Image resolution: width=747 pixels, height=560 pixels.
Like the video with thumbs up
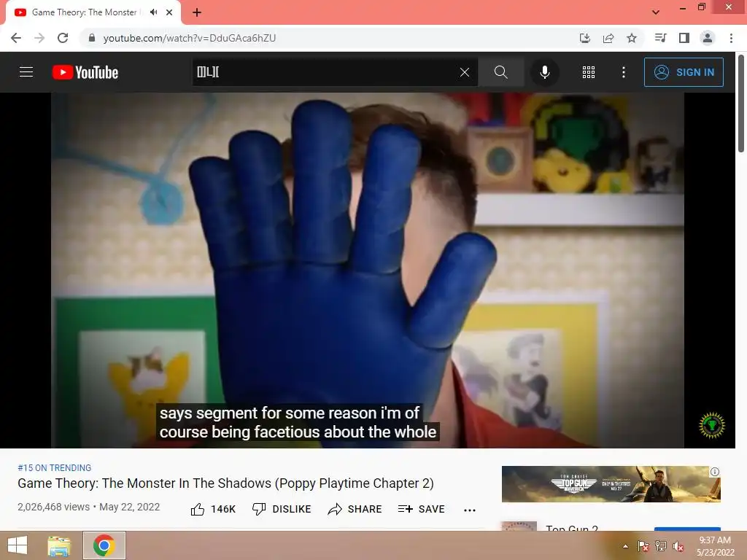pos(213,509)
